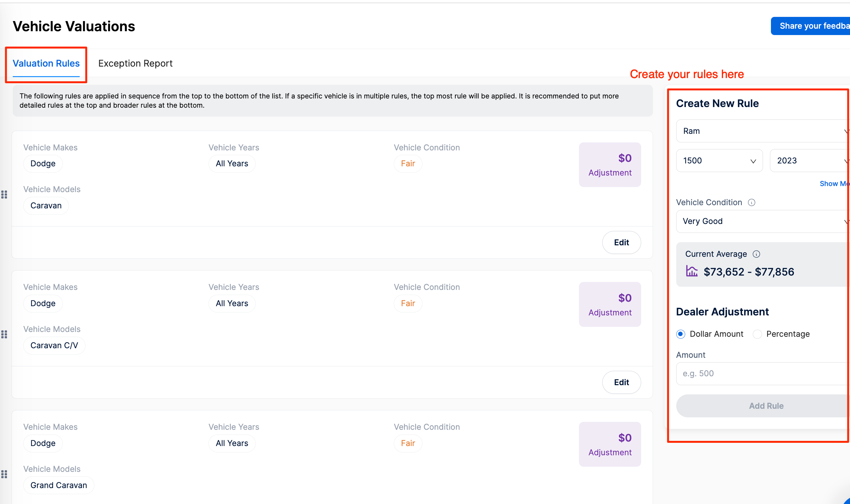Select the Dollar Amount radio button
This screenshot has height=504, width=850.
pyautogui.click(x=680, y=334)
